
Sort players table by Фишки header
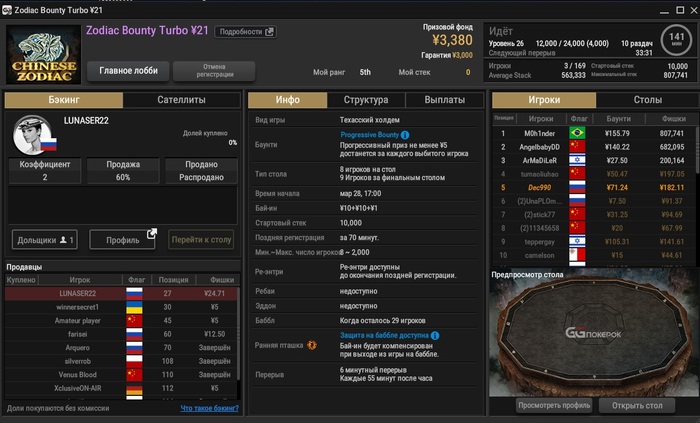(674, 119)
